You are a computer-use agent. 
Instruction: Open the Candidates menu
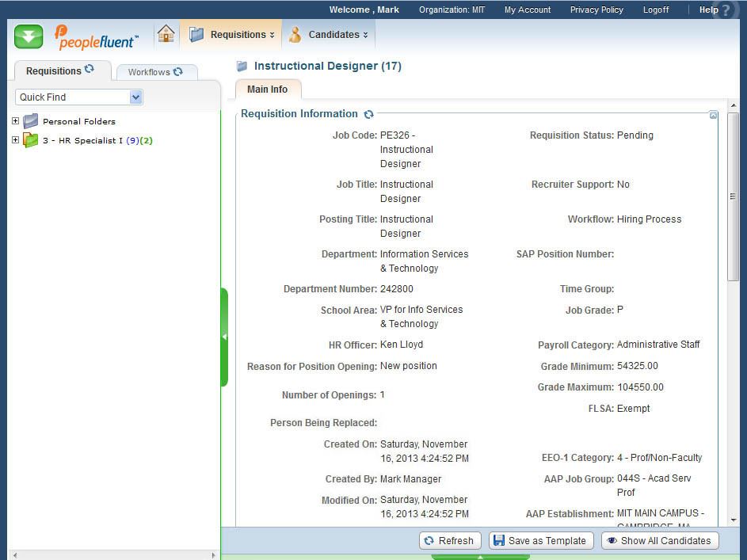[328, 35]
